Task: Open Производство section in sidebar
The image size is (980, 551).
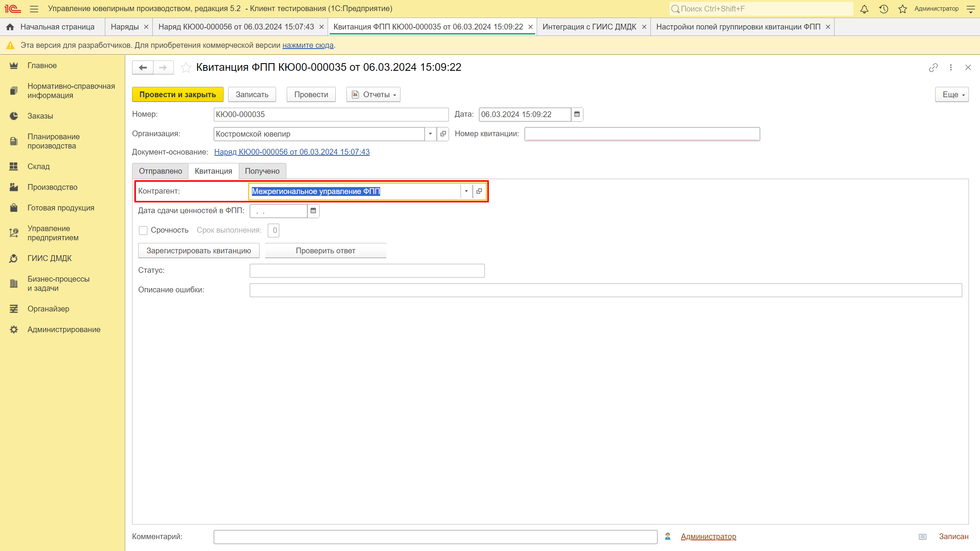Action: click(x=52, y=187)
